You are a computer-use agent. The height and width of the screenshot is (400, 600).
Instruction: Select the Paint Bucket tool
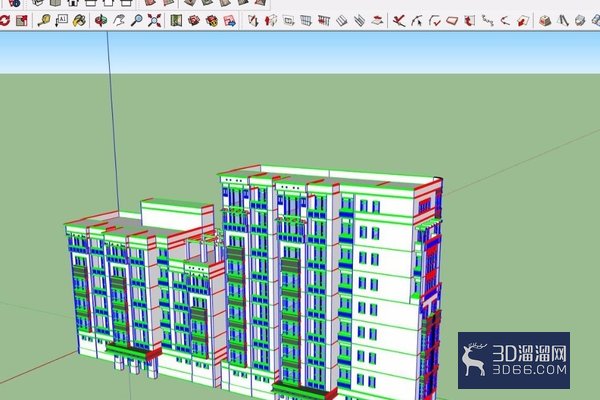tap(79, 20)
